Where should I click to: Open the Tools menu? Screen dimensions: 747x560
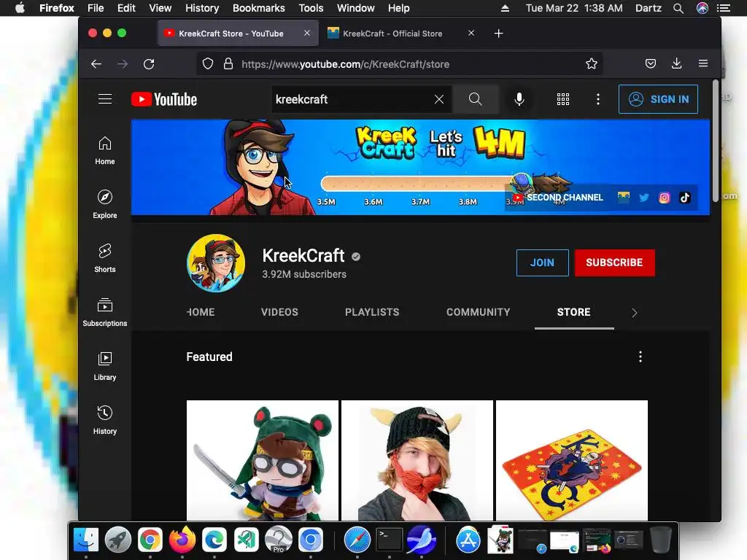coord(311,8)
